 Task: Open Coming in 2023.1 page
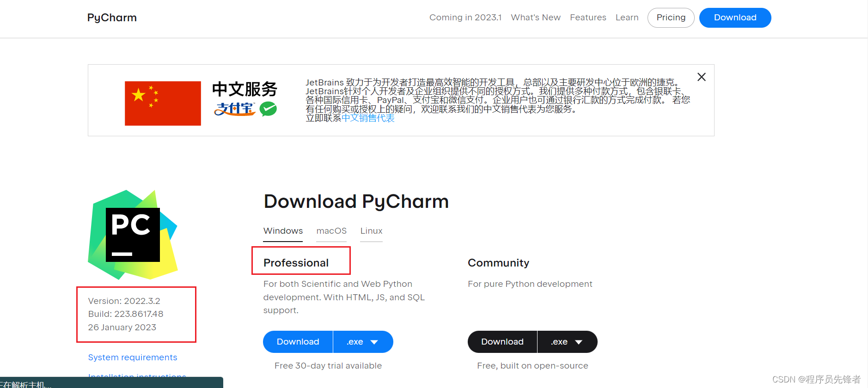465,18
